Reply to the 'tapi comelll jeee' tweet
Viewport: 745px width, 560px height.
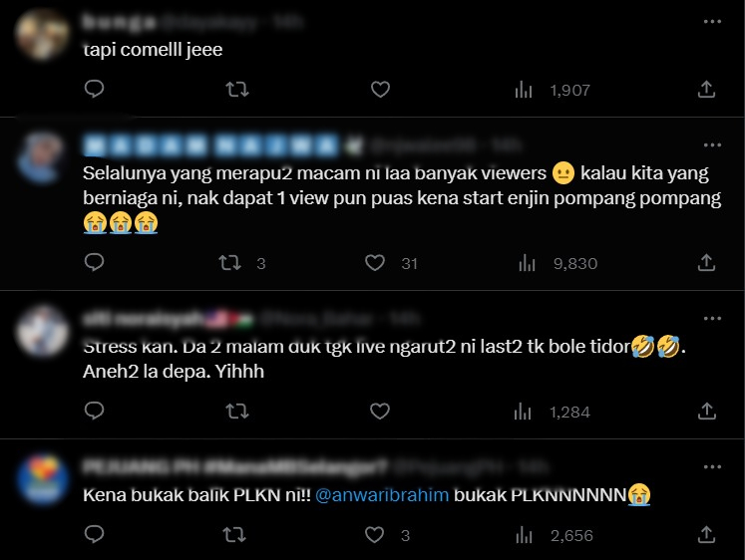point(94,89)
